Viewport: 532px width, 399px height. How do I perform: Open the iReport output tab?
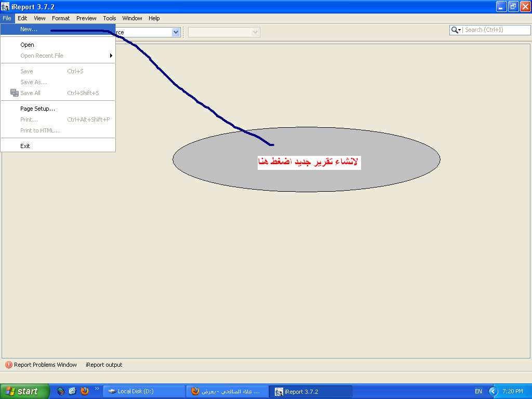tap(104, 365)
